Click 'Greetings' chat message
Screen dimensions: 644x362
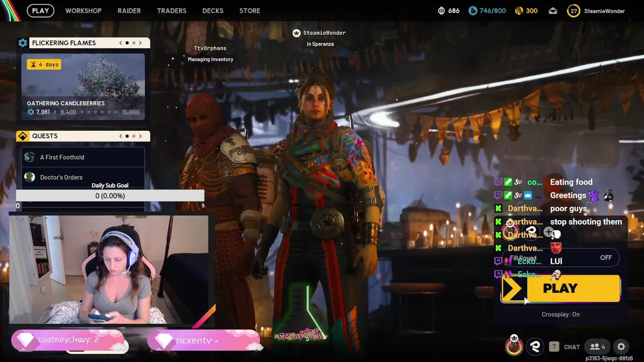pos(568,195)
